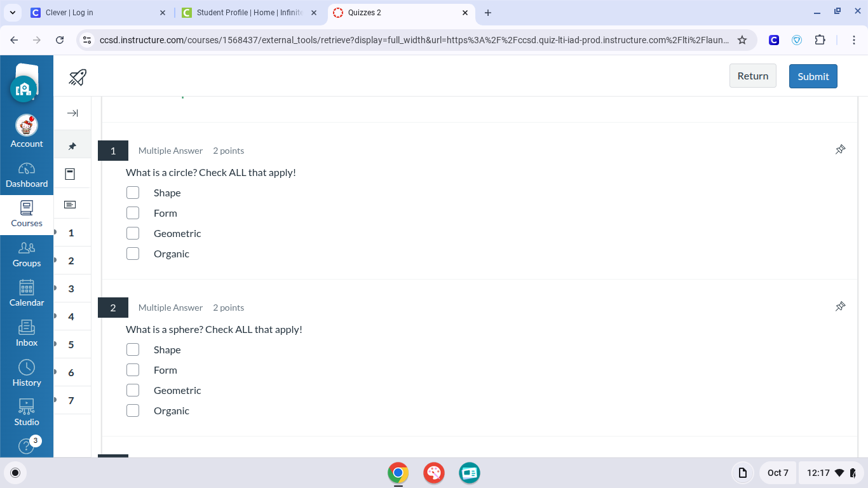868x488 pixels.
Task: Check Shape for the circle question
Action: tap(133, 193)
